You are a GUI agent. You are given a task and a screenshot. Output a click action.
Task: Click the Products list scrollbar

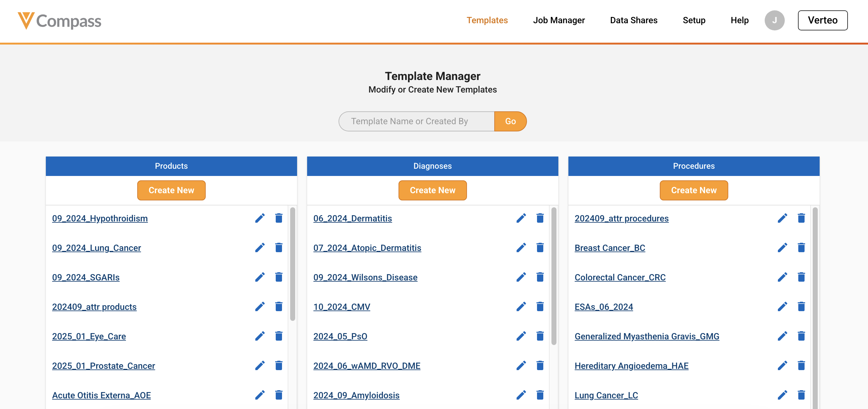click(x=292, y=264)
